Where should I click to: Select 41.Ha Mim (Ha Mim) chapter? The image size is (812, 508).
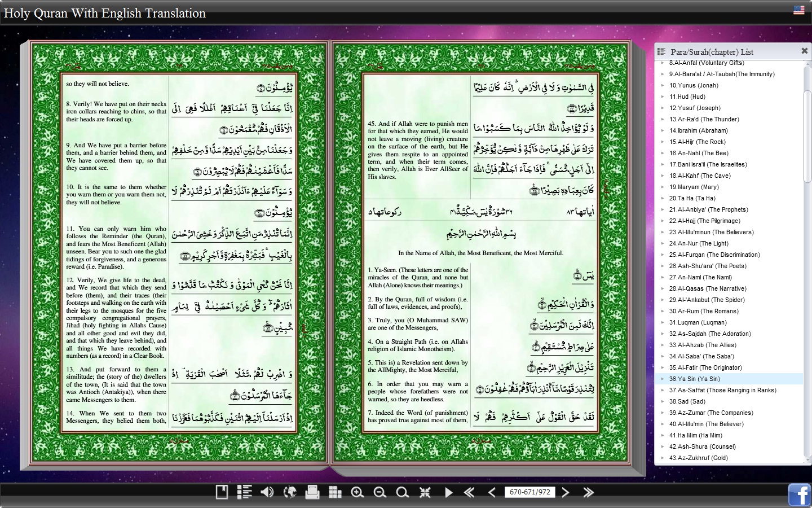[x=695, y=435]
